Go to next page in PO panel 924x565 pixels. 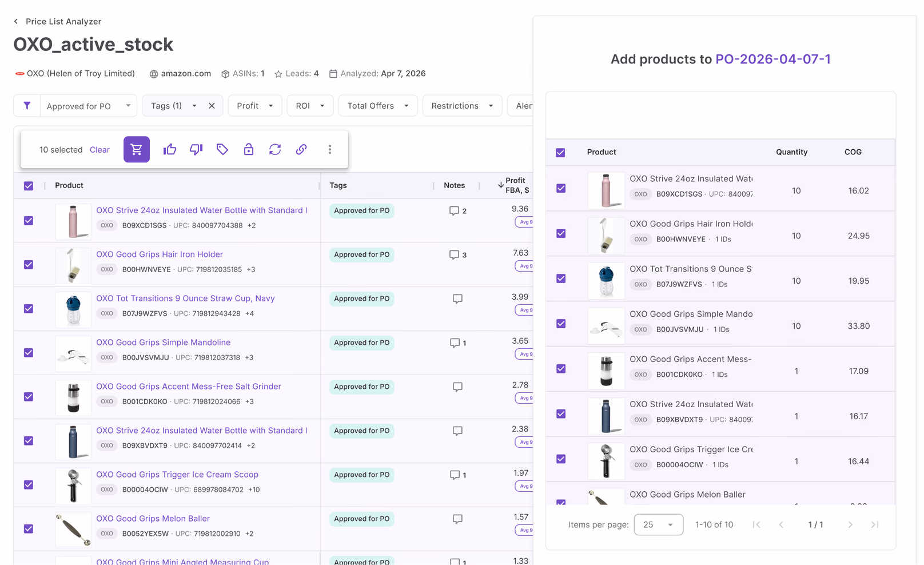[850, 524]
